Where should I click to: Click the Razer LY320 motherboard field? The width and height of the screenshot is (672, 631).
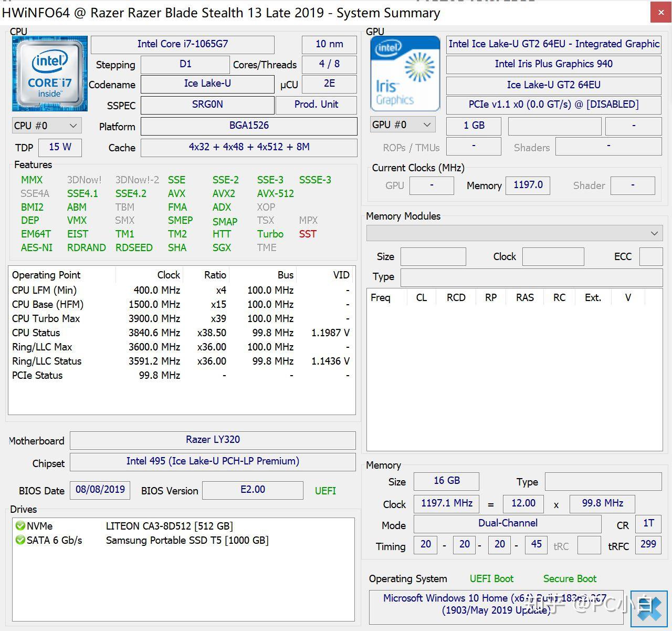point(213,440)
